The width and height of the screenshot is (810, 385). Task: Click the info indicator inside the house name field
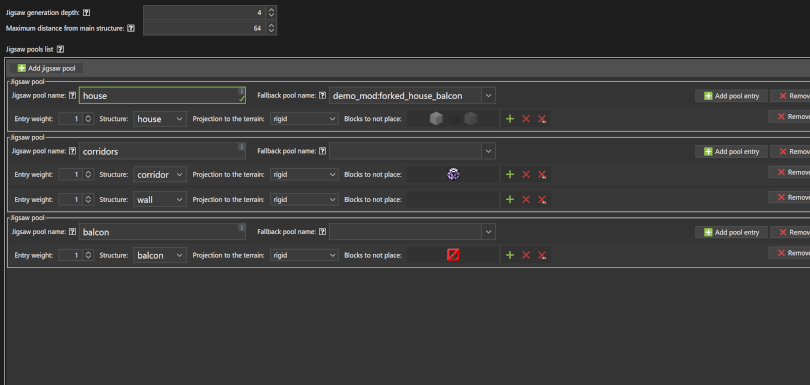point(241,91)
